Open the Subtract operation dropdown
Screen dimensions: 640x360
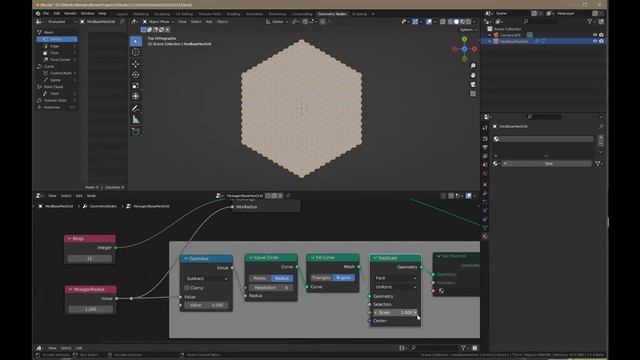[207, 278]
